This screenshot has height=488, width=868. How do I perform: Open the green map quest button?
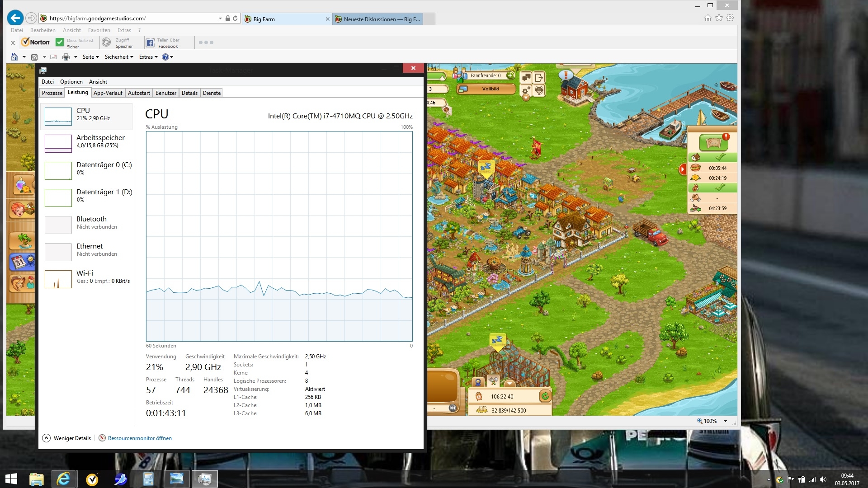[x=713, y=142]
